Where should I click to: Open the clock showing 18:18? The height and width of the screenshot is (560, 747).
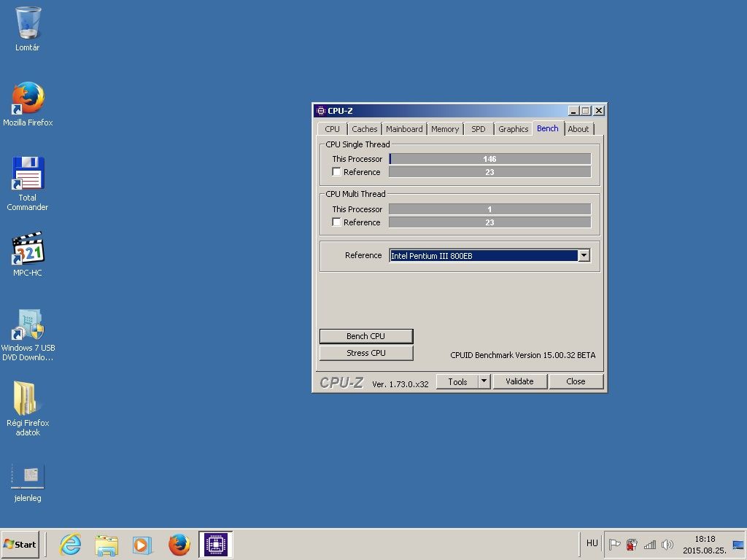coord(705,544)
